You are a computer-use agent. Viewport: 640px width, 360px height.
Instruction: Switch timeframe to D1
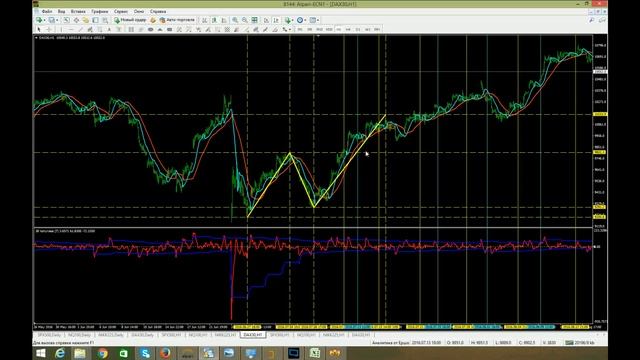click(358, 29)
